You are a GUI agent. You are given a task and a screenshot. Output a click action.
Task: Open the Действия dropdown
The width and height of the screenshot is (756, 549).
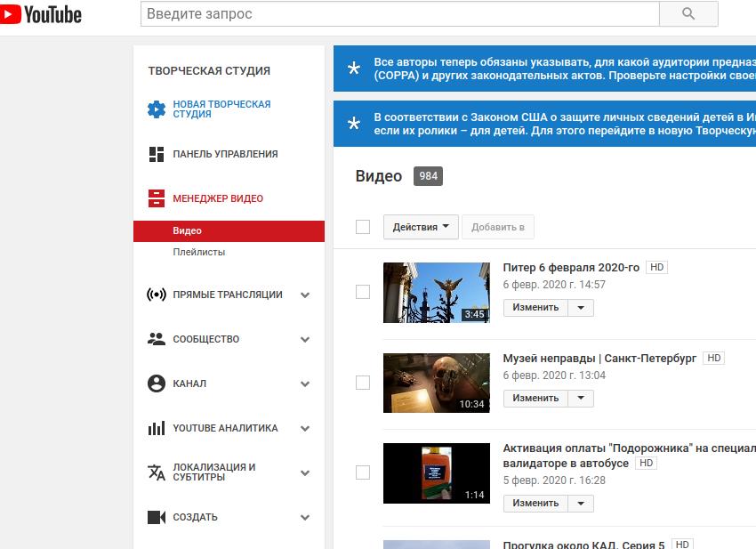pos(421,227)
